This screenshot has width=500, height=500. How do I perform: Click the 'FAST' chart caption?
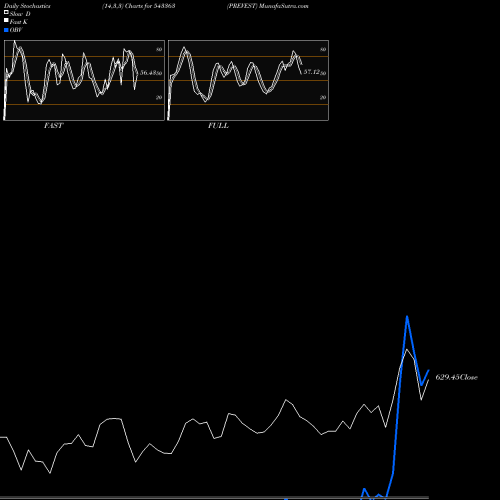coord(53,126)
